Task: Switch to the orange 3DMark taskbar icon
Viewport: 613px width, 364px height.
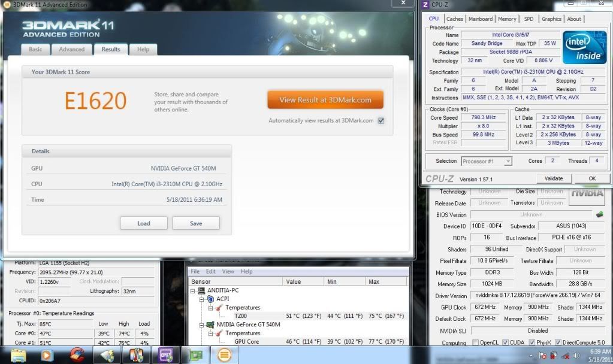Action: (224, 355)
